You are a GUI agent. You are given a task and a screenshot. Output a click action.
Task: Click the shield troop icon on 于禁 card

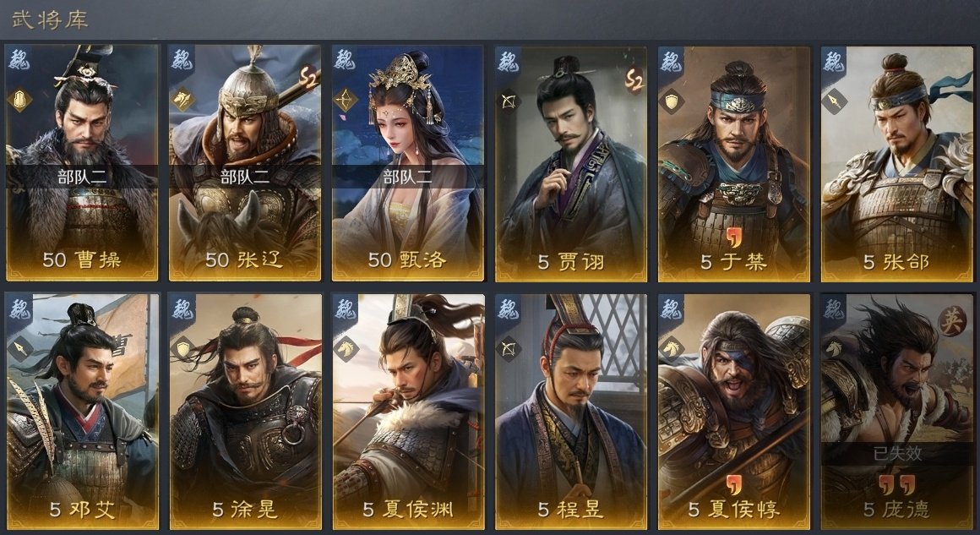click(672, 101)
